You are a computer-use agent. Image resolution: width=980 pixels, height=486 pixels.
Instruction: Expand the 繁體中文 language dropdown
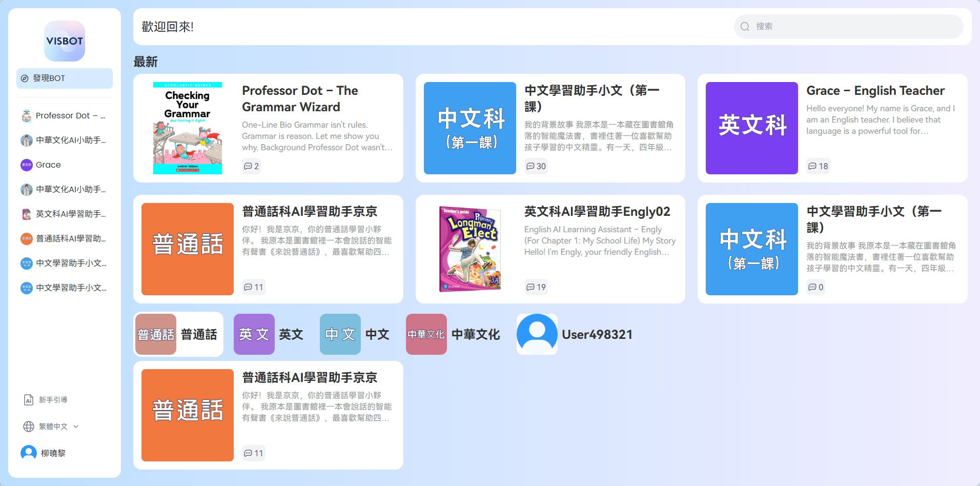76,427
